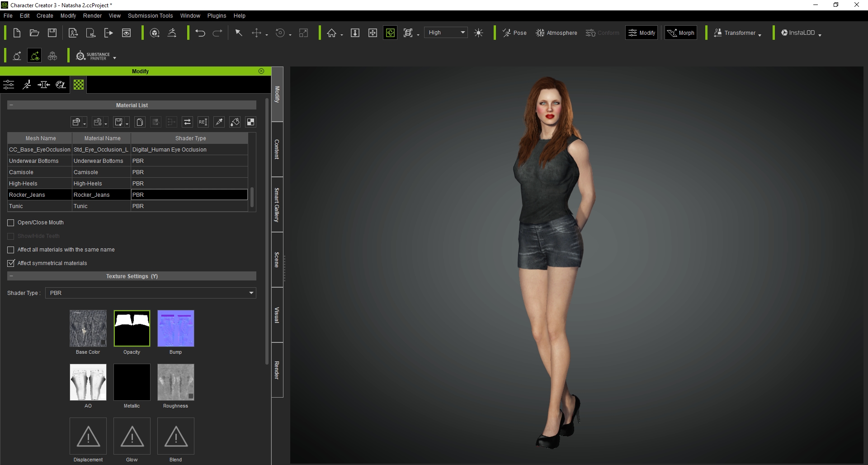The width and height of the screenshot is (868, 465).
Task: Toggle the active green eye mode icon
Action: coord(34,56)
